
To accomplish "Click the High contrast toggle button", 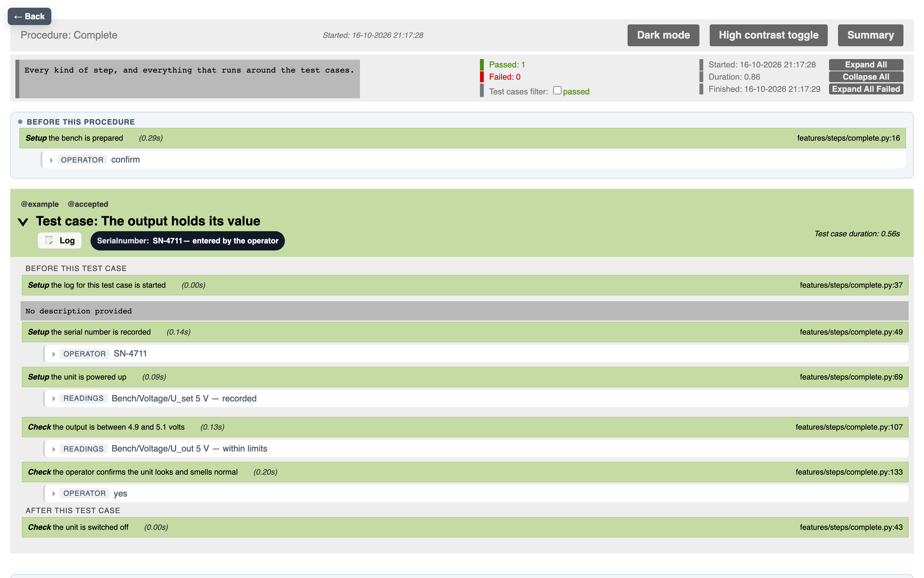I will click(768, 35).
